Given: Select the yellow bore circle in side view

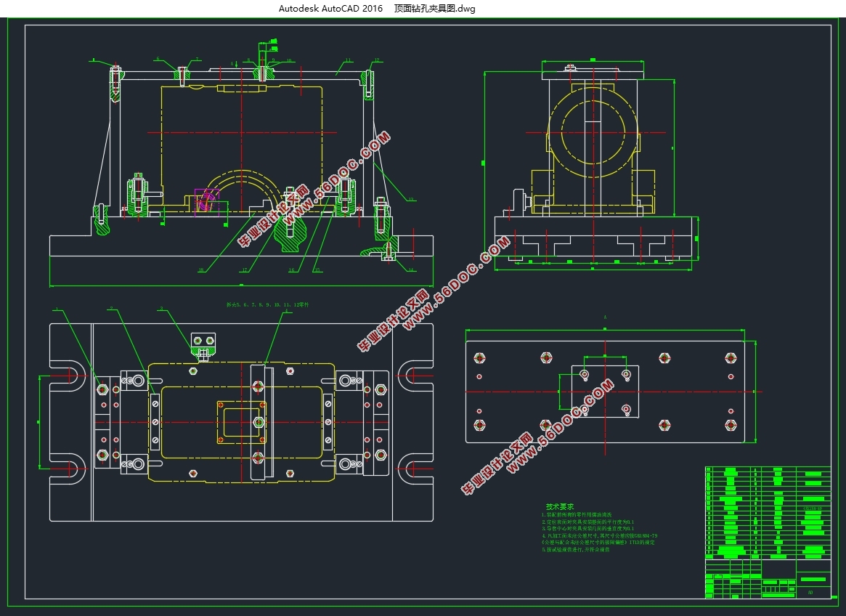Looking at the screenshot, I should coord(593,133).
